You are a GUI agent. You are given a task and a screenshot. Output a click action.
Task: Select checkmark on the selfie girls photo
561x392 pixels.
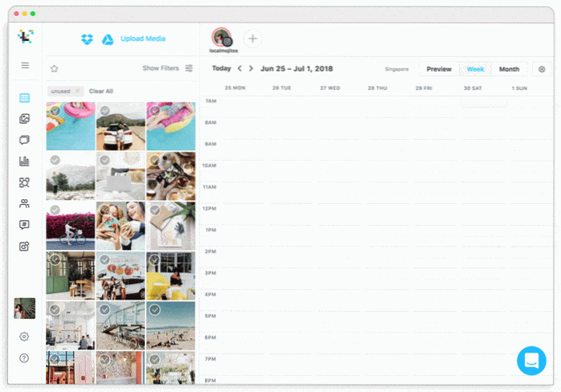104,210
